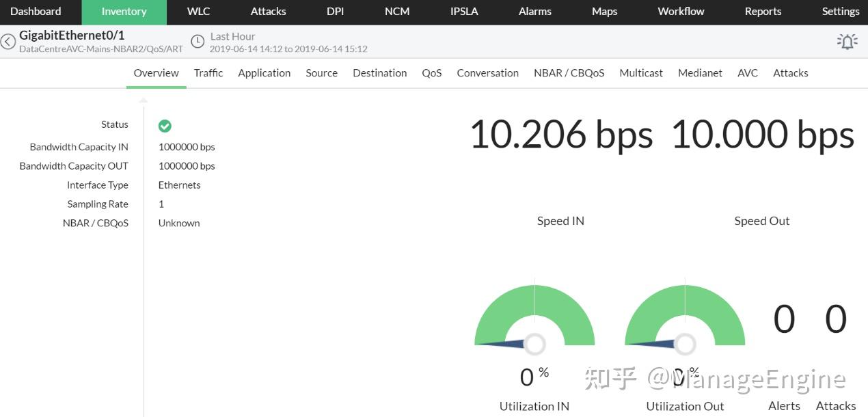
Task: Open the Workflow section
Action: 680,11
